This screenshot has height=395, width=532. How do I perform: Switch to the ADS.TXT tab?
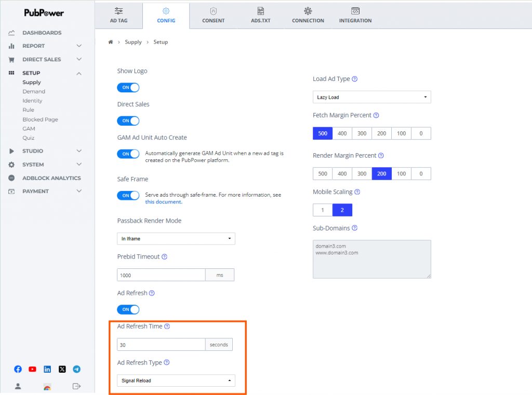260,15
